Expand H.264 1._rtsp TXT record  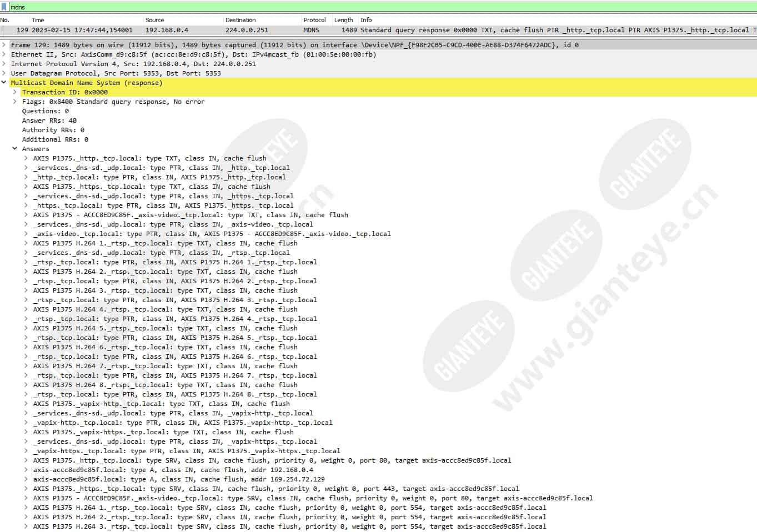(26, 243)
